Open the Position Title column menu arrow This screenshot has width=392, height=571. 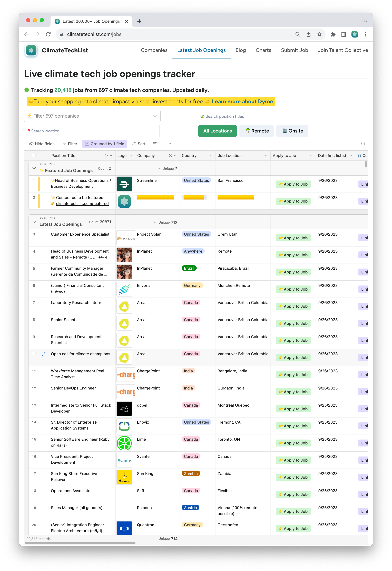pos(111,156)
